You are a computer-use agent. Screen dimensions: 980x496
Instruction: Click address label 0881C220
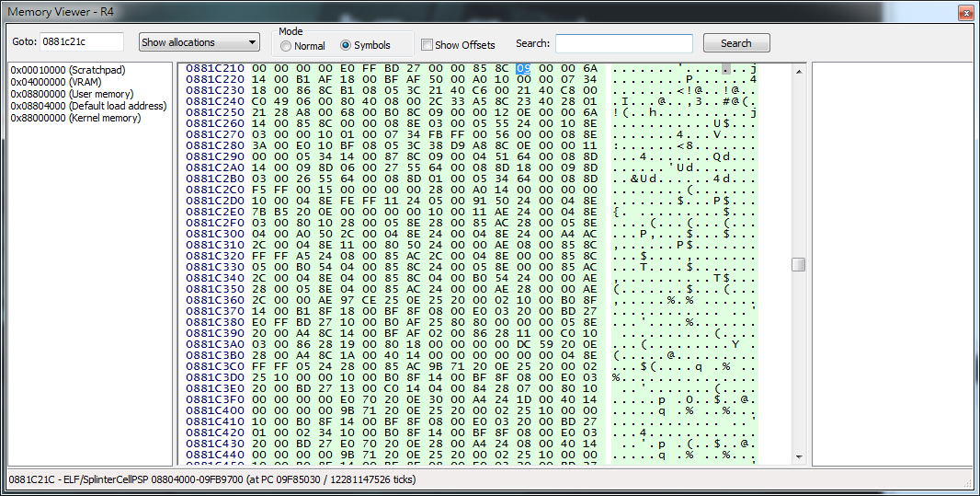pos(215,79)
